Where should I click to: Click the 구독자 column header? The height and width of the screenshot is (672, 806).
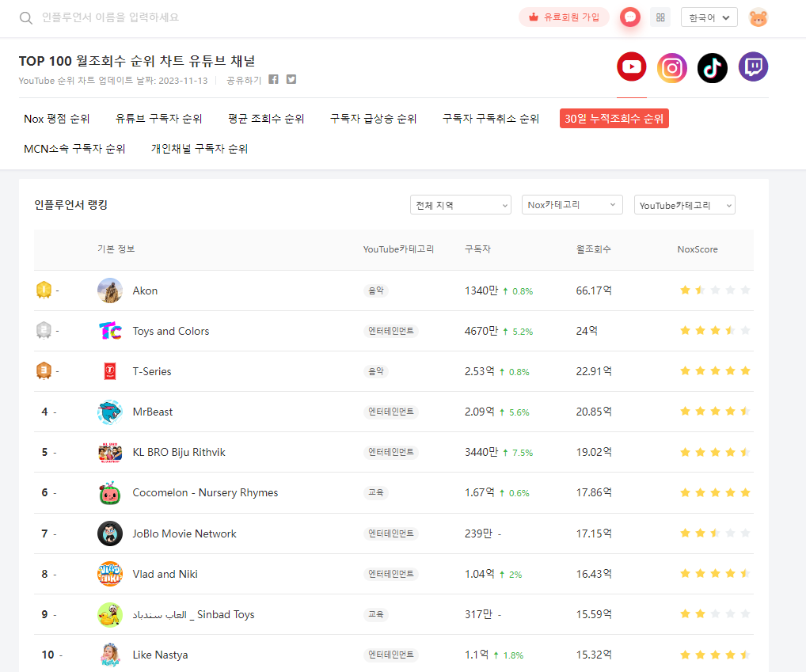(x=477, y=249)
